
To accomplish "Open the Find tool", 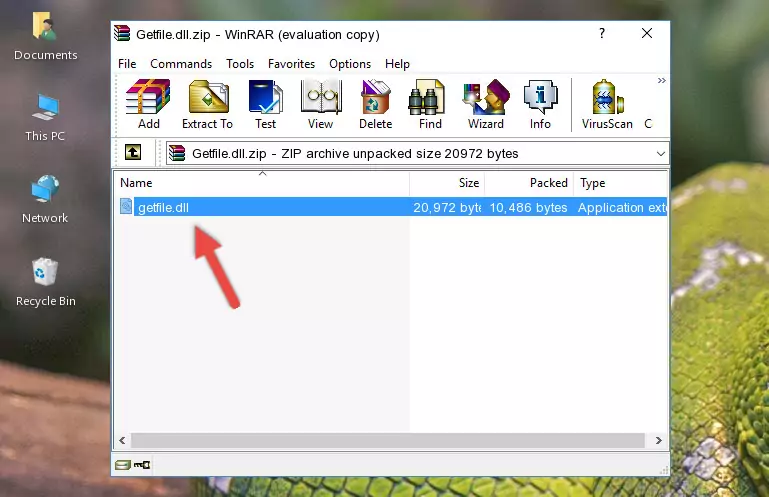I will pyautogui.click(x=430, y=105).
